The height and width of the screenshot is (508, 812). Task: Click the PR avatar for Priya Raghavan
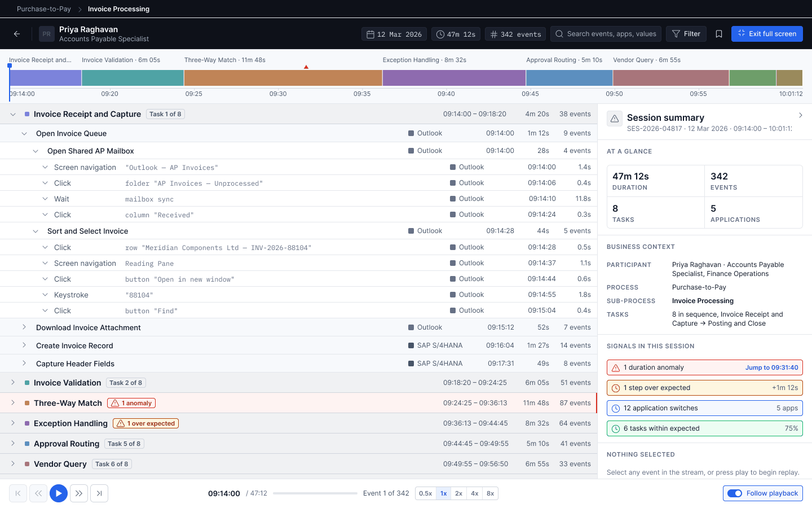tap(47, 34)
